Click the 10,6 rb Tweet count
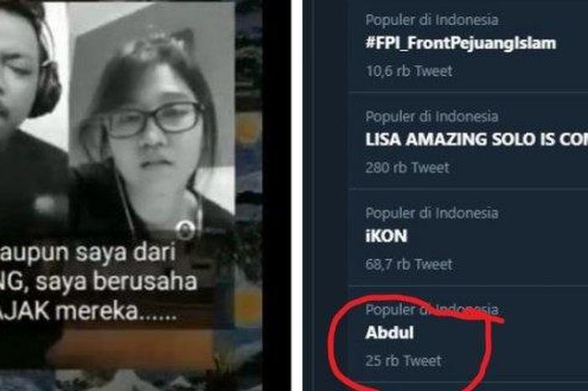This screenshot has height=391, width=588. [x=409, y=71]
